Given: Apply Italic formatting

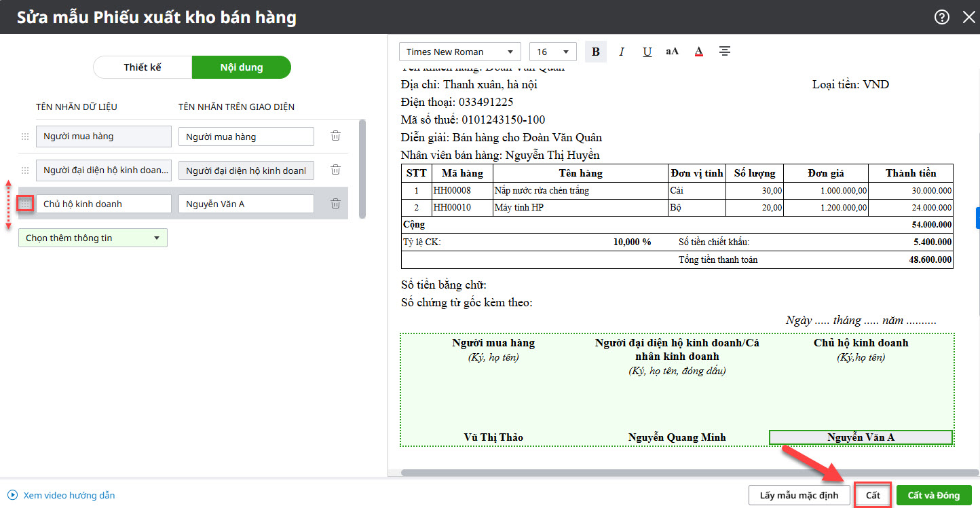Looking at the screenshot, I should (622, 52).
